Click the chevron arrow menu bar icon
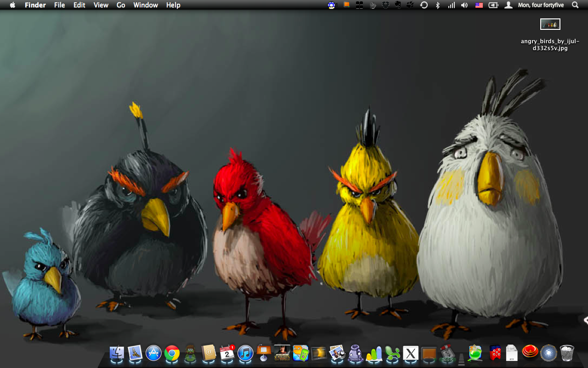This screenshot has height=368, width=588. [x=373, y=5]
